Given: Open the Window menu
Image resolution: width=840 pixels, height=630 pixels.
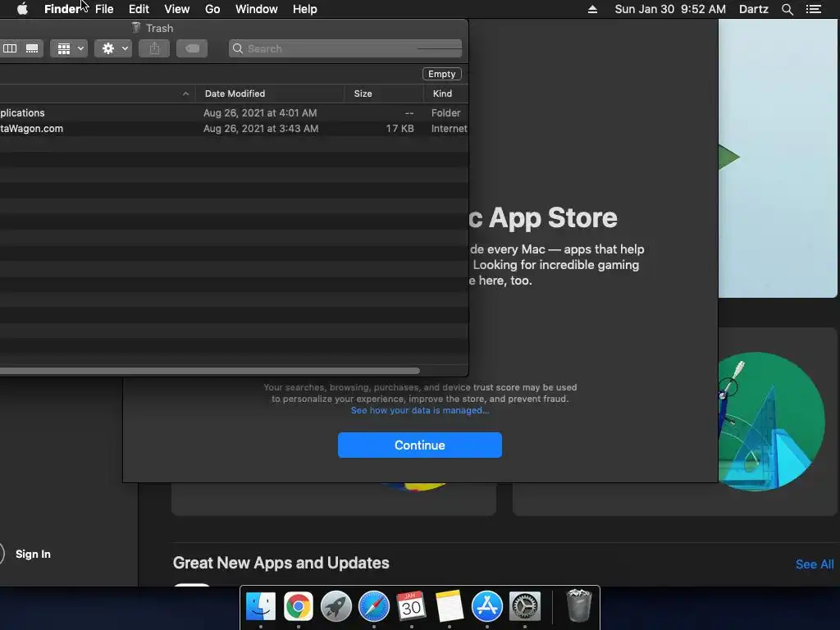Looking at the screenshot, I should (257, 9).
